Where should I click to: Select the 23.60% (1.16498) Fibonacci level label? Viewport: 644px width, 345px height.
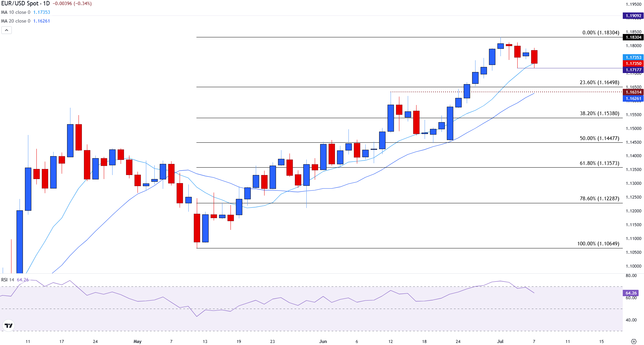[599, 82]
